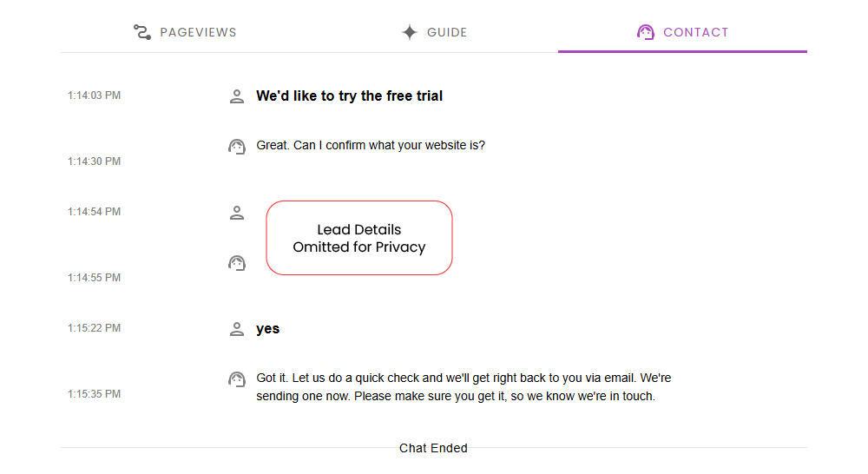Click agent icon beside 'Got it' message

coord(237,379)
